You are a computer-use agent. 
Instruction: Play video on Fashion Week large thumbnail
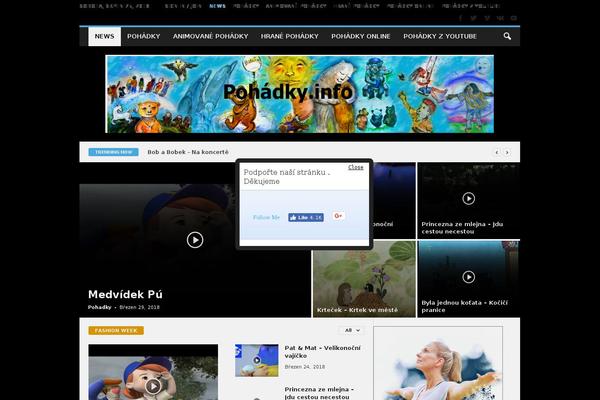[153, 386]
